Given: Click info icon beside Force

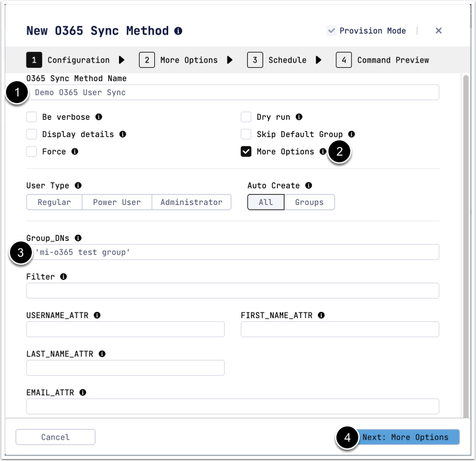Looking at the screenshot, I should (74, 152).
